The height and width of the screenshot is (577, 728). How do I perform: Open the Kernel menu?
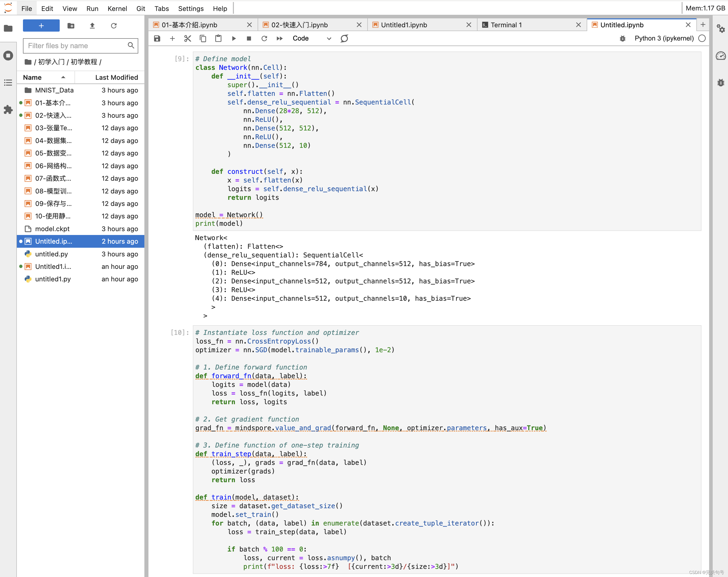pos(117,8)
